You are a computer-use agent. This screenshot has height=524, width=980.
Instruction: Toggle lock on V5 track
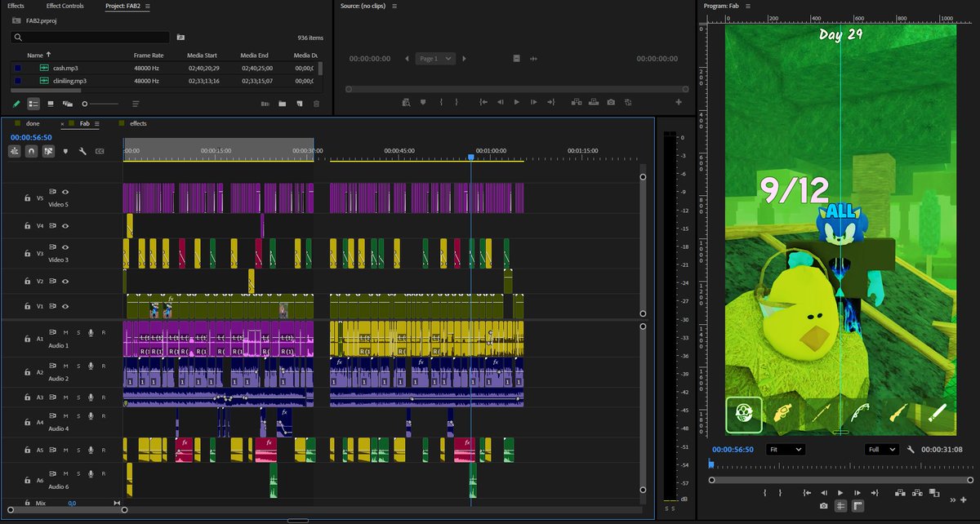[27, 198]
